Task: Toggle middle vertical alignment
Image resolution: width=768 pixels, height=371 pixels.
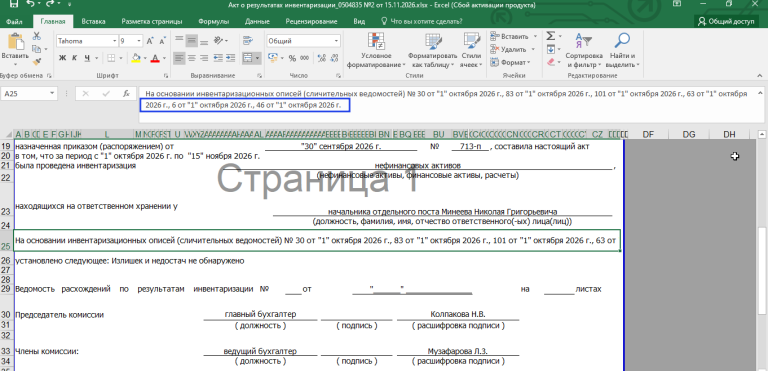Action: point(192,41)
